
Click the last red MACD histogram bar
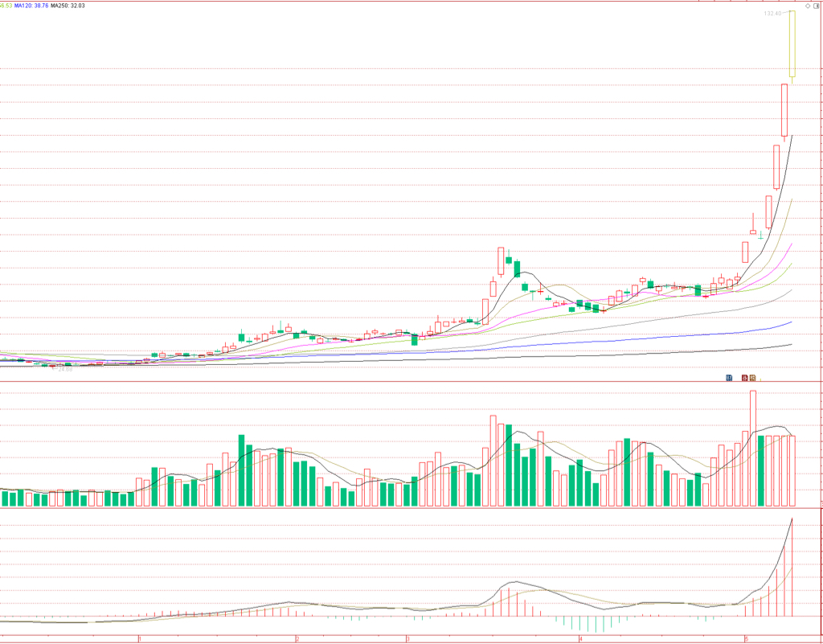point(792,568)
